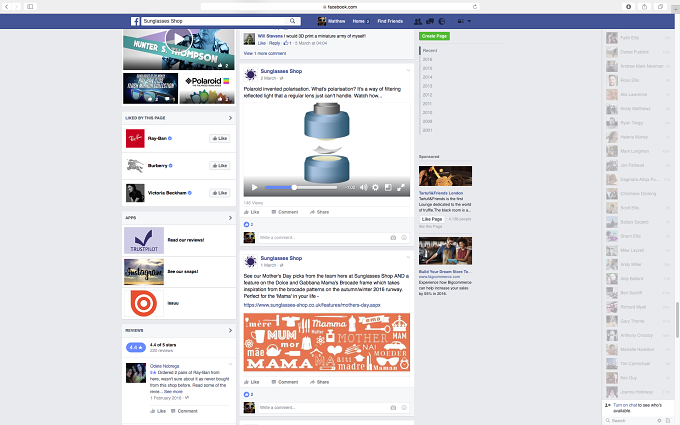This screenshot has width=680, height=425.
Task: Mute the polarisation video volume
Action: (x=363, y=187)
